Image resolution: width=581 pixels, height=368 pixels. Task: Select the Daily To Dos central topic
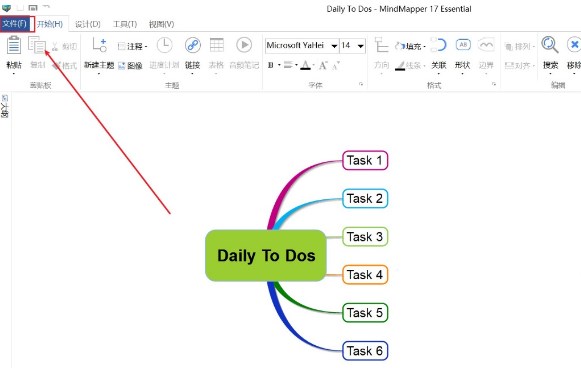pos(266,255)
